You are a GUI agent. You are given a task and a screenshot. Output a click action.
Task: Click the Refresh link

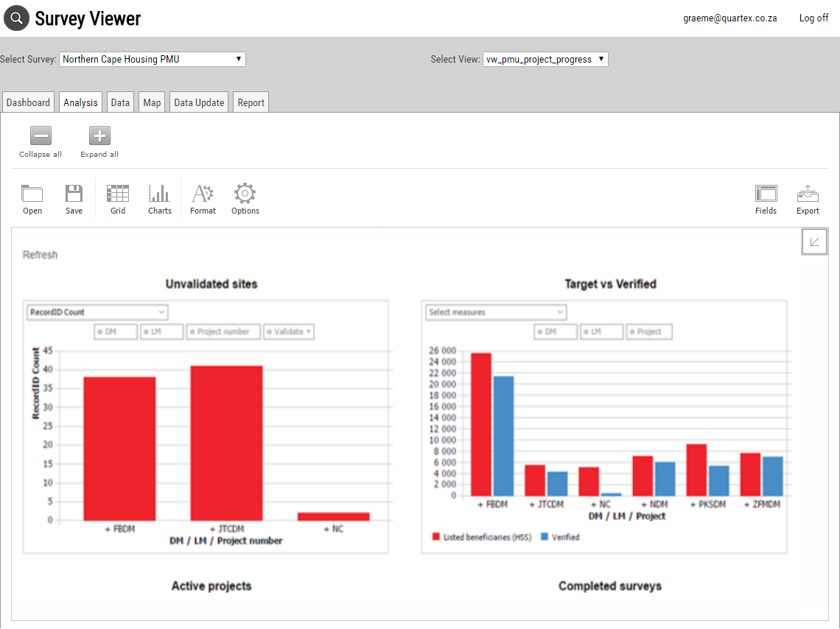click(x=40, y=255)
